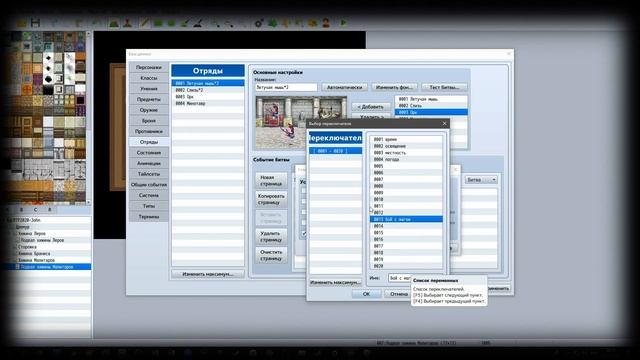Click the Новая страница button
This screenshot has width=640, height=360.
pos(271,180)
